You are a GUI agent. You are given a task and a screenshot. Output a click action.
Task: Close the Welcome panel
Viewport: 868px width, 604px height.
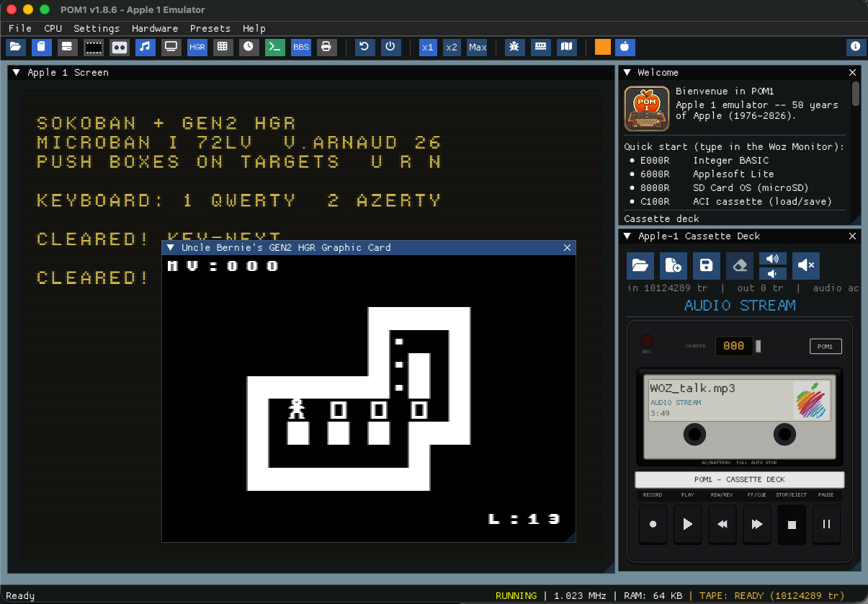(853, 72)
